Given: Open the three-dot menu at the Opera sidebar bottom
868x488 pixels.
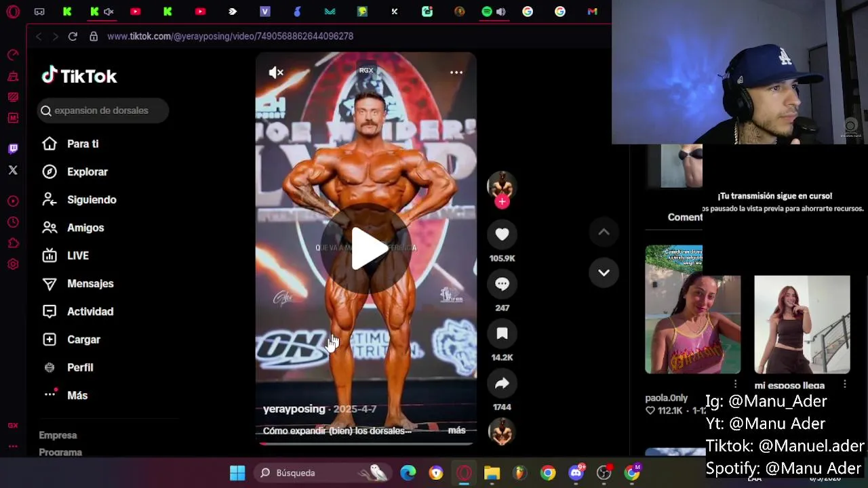Looking at the screenshot, I should click(13, 446).
